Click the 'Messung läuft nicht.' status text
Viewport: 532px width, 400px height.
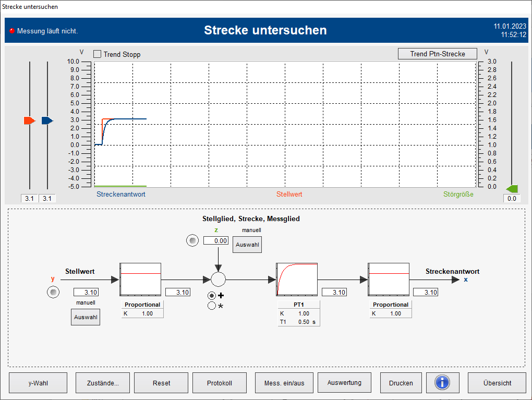(47, 31)
